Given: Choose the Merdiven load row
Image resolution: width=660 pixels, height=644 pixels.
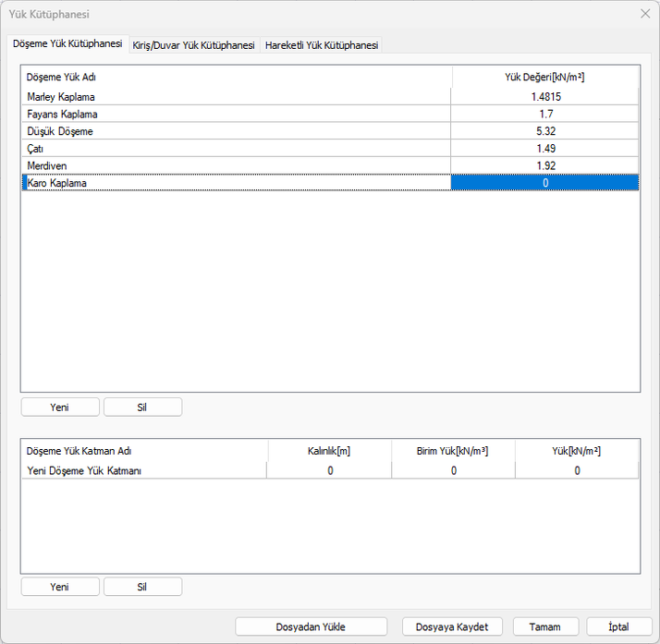Looking at the screenshot, I should click(x=48, y=165).
